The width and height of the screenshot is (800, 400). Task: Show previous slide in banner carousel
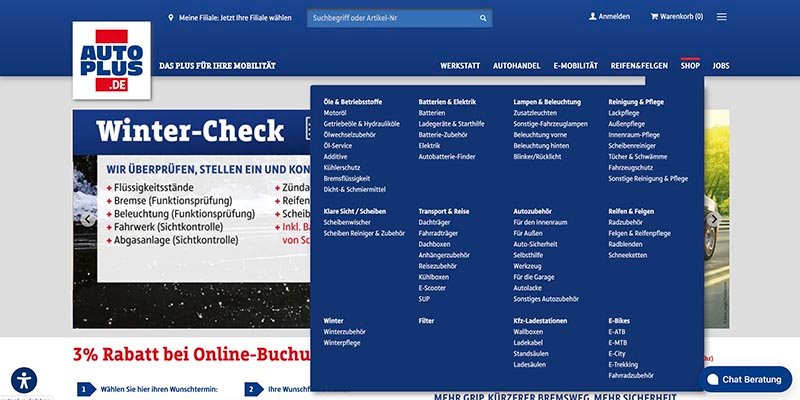(x=87, y=218)
